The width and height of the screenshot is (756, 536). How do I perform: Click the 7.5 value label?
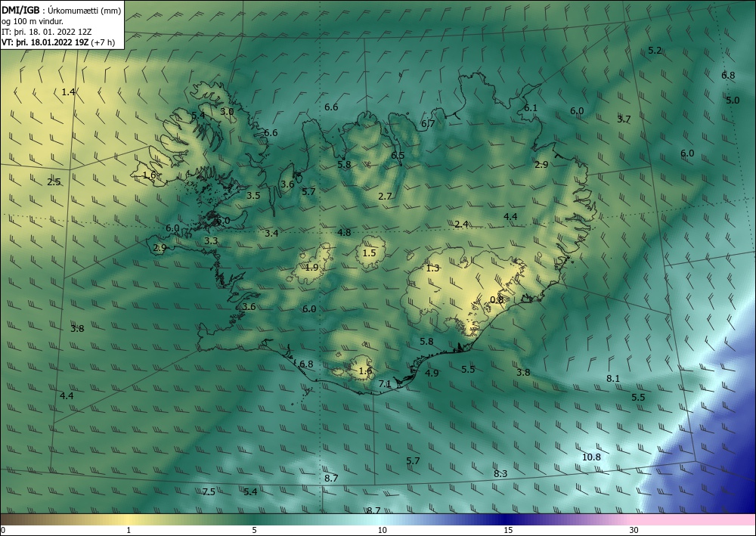tap(209, 492)
